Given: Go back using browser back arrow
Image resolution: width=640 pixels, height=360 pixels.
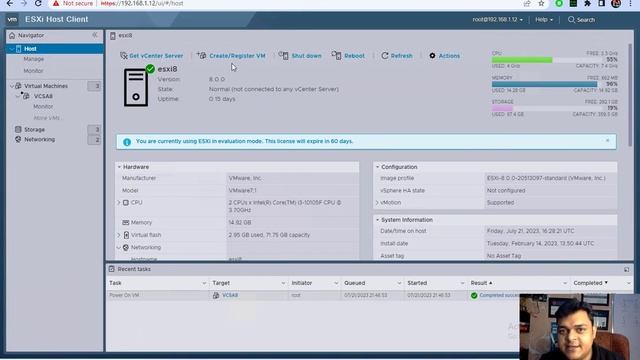Looking at the screenshot, I should [x=10, y=3].
